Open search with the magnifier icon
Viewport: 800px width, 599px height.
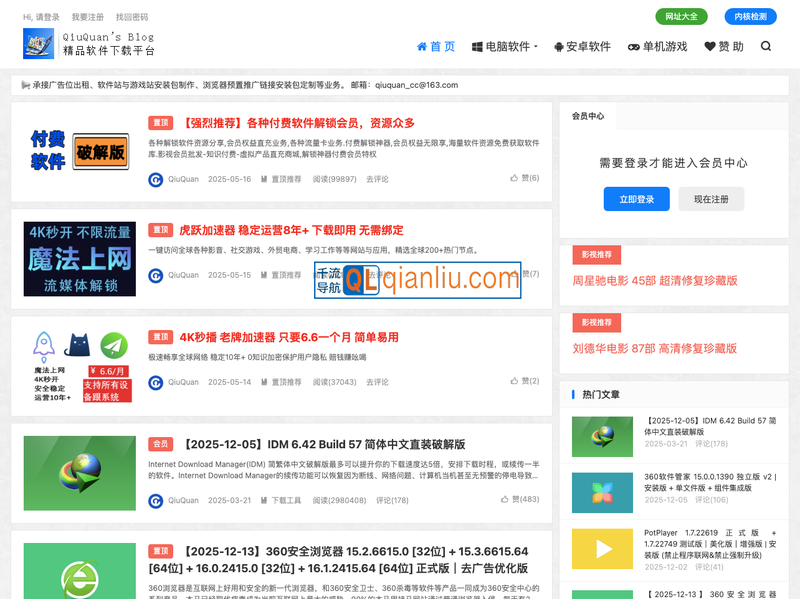coord(765,46)
